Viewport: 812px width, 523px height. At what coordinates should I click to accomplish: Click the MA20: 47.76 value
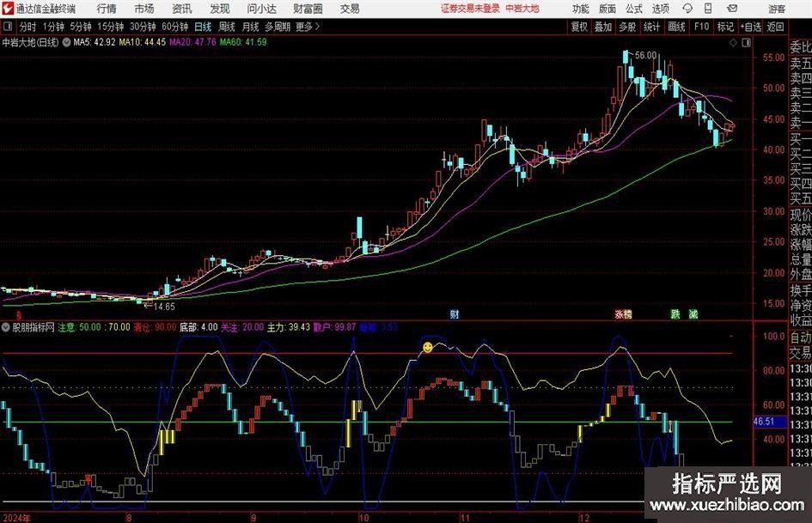[x=192, y=42]
